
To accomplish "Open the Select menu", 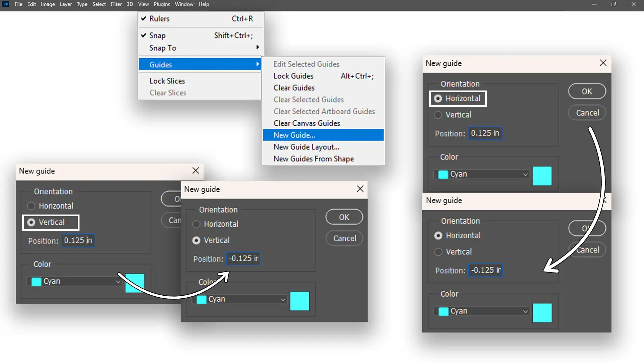I will pyautogui.click(x=99, y=4).
